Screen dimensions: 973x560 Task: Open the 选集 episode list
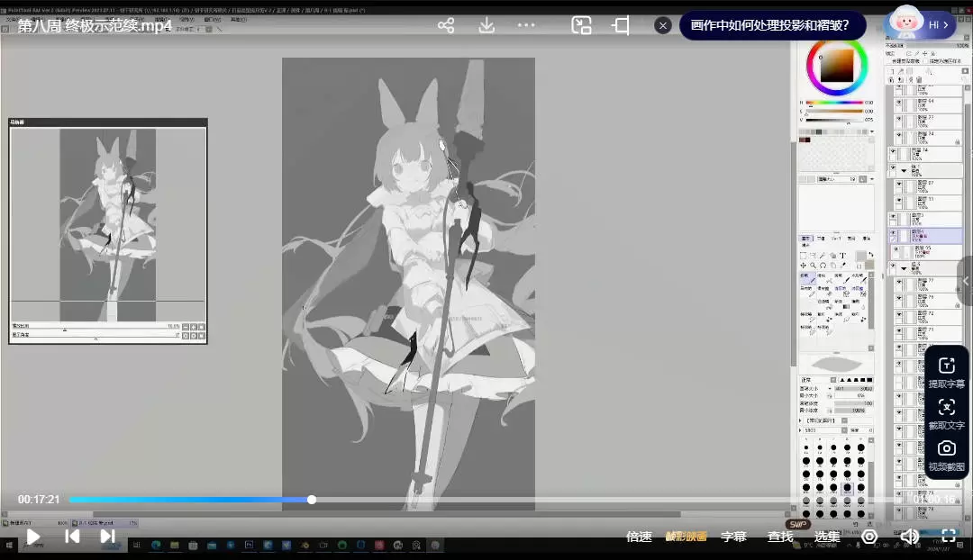[x=827, y=537]
